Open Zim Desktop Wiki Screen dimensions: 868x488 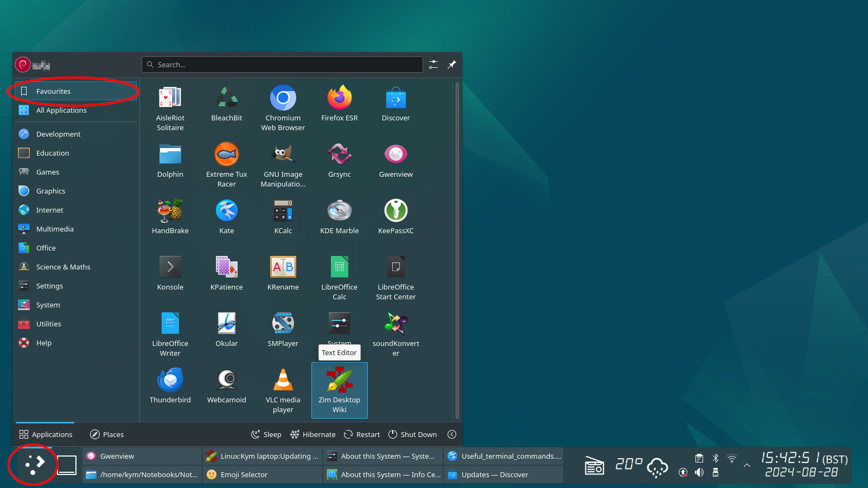[x=339, y=389]
